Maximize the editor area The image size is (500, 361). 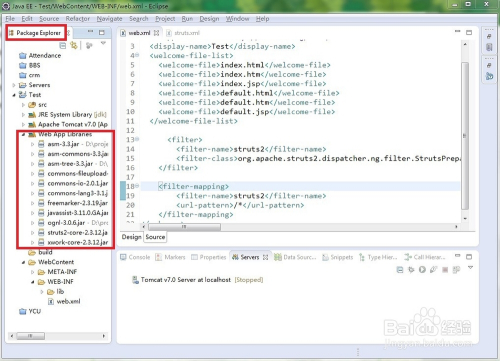click(469, 32)
